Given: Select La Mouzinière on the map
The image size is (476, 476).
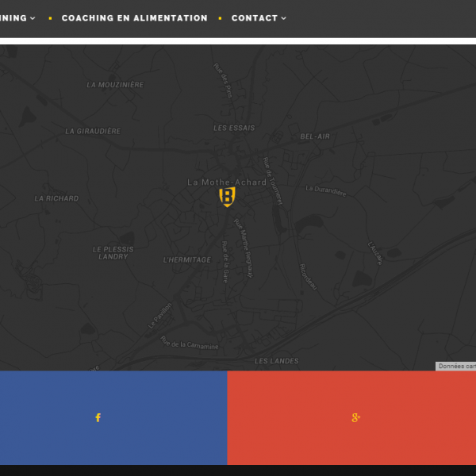Looking at the screenshot, I should click(115, 85).
